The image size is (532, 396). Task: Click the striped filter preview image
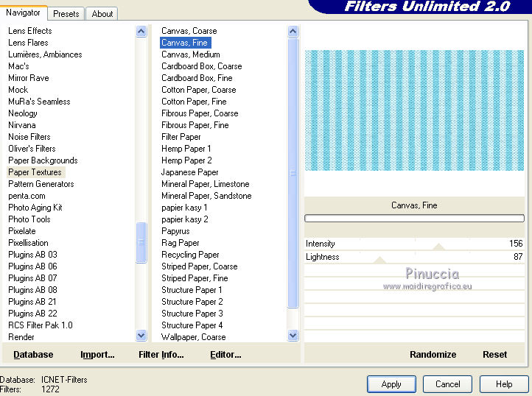coord(414,110)
